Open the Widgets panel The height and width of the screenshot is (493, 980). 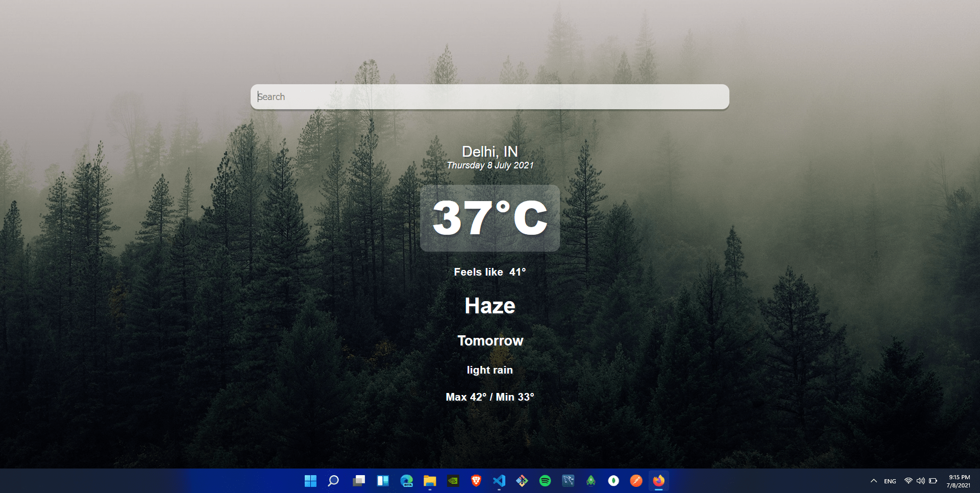(382, 480)
